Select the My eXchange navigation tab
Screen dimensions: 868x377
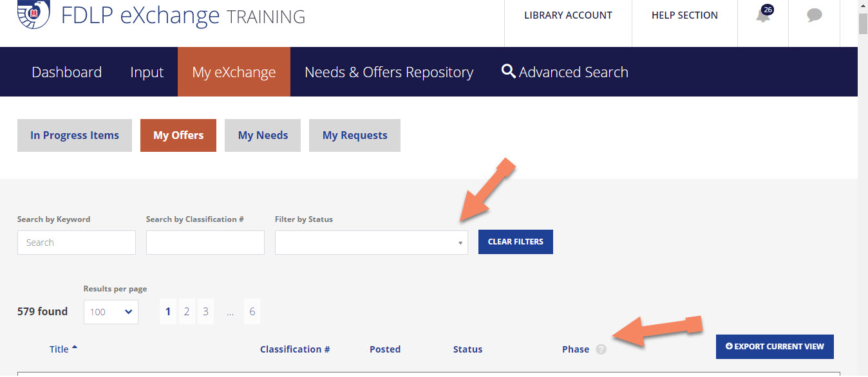click(x=234, y=72)
